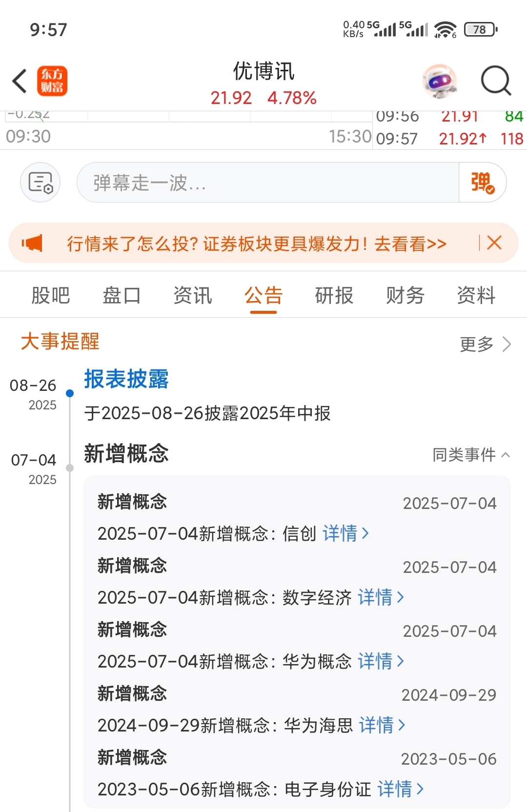
Task: Open 详情 for 数字经济 concept
Action: click(x=381, y=597)
